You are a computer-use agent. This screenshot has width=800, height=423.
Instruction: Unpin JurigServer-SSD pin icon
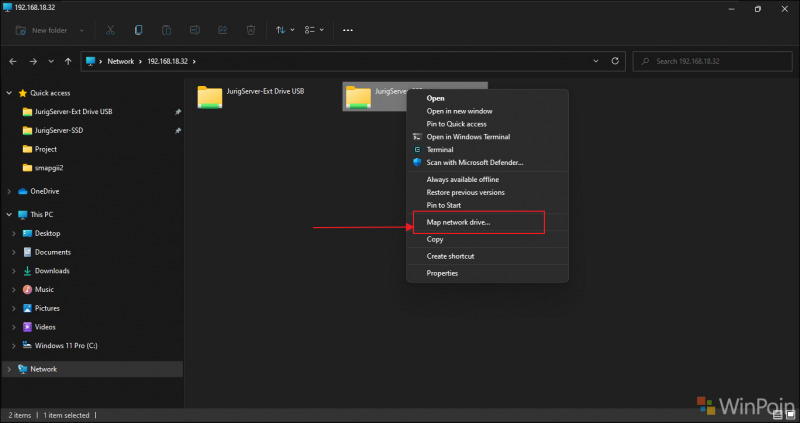[178, 131]
